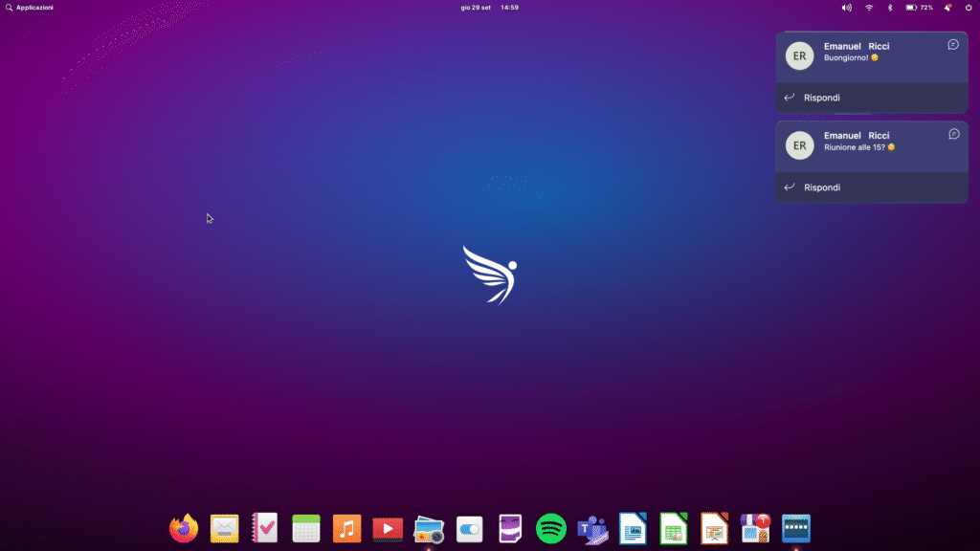Screen dimensions: 980x551
Task: Open the power session menu
Action: click(x=968, y=8)
